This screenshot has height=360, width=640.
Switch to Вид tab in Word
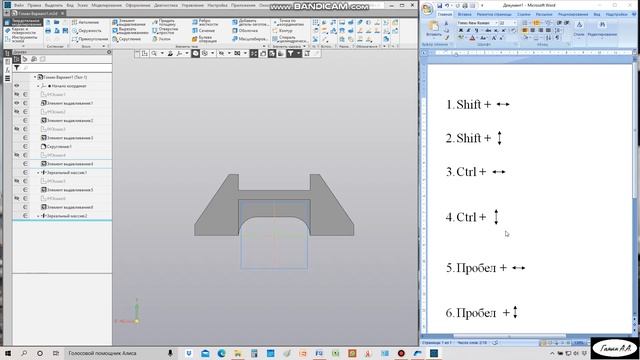click(x=597, y=14)
